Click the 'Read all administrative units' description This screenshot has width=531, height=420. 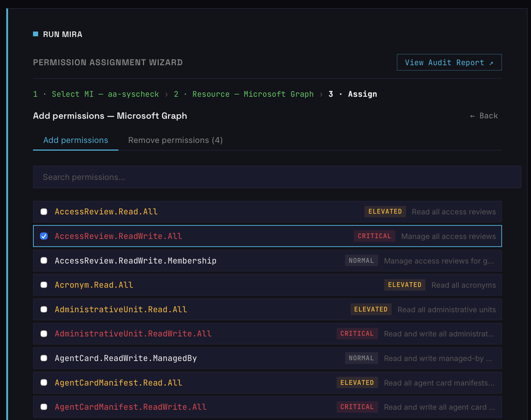pos(447,310)
